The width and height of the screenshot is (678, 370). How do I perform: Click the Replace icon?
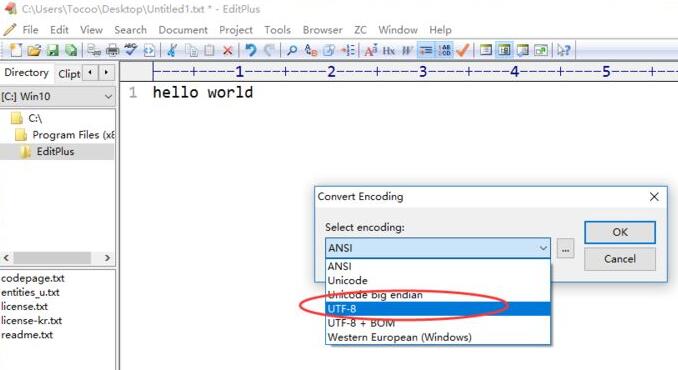(x=310, y=51)
